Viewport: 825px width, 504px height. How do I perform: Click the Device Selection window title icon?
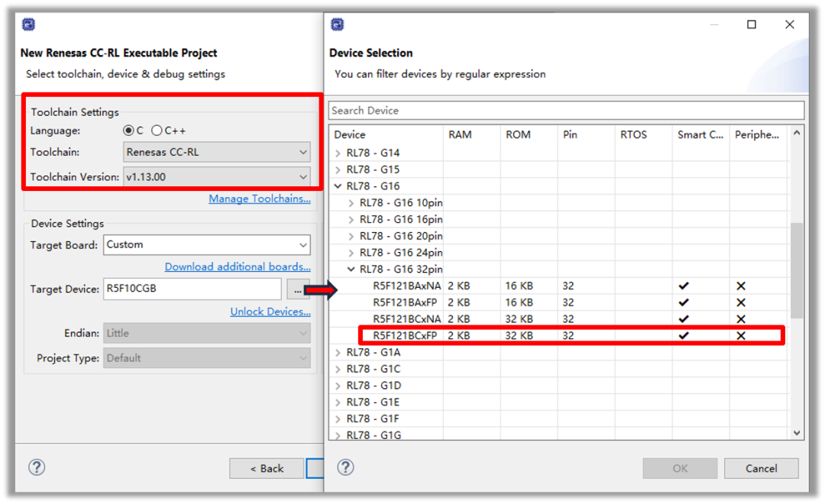click(338, 24)
